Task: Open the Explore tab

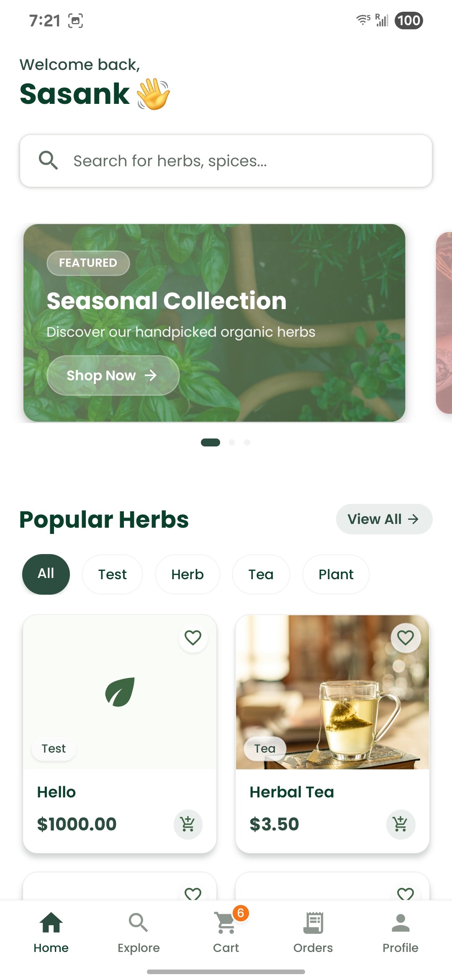Action: coord(139,931)
